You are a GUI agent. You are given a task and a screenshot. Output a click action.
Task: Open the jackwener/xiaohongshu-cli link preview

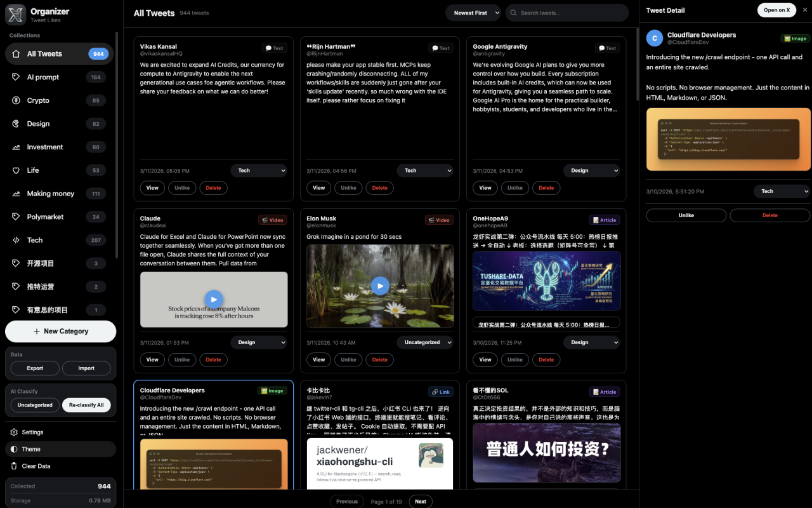[380, 464]
